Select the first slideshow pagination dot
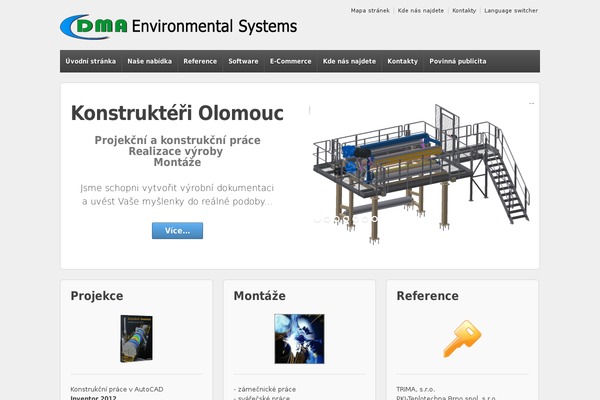Viewport: 600px width, 400px height. click(317, 219)
